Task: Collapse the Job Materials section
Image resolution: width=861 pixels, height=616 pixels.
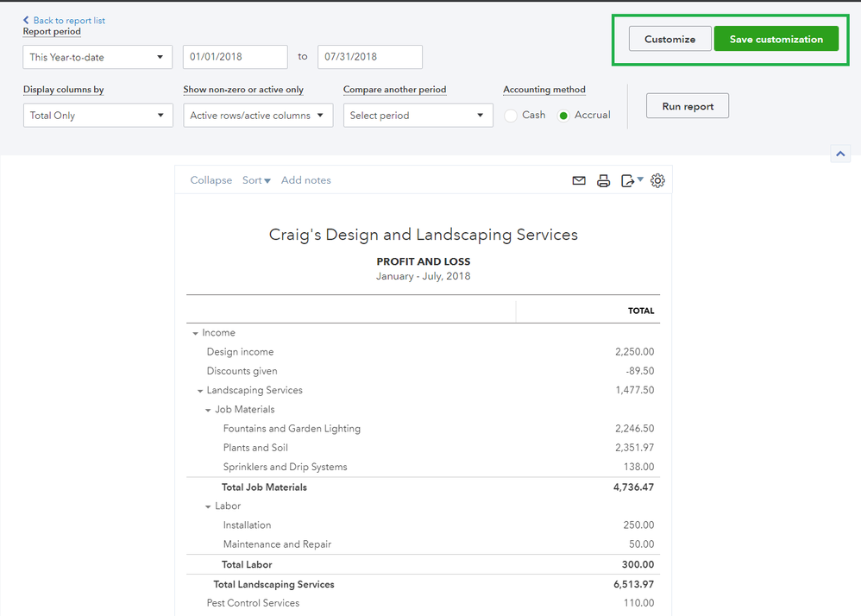Action: (x=207, y=409)
